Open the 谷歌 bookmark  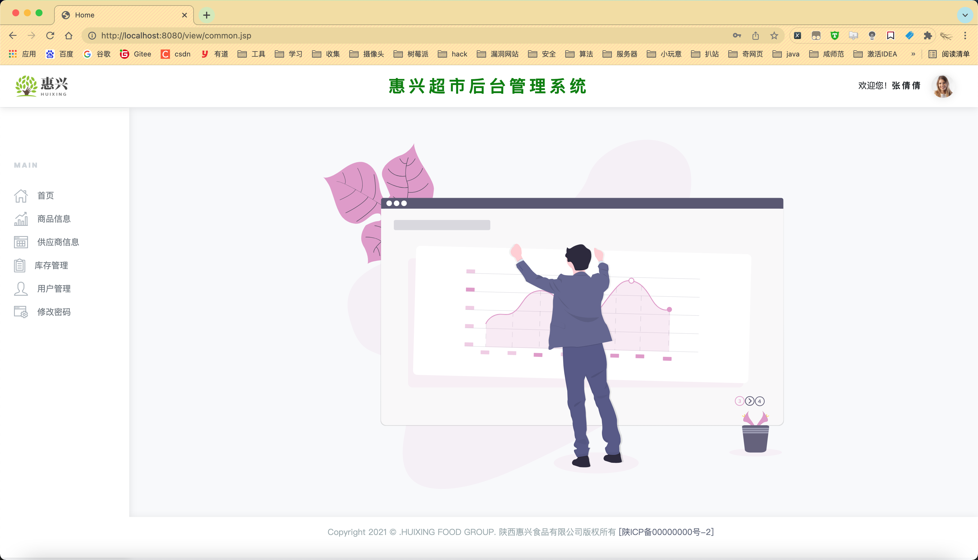tap(97, 54)
